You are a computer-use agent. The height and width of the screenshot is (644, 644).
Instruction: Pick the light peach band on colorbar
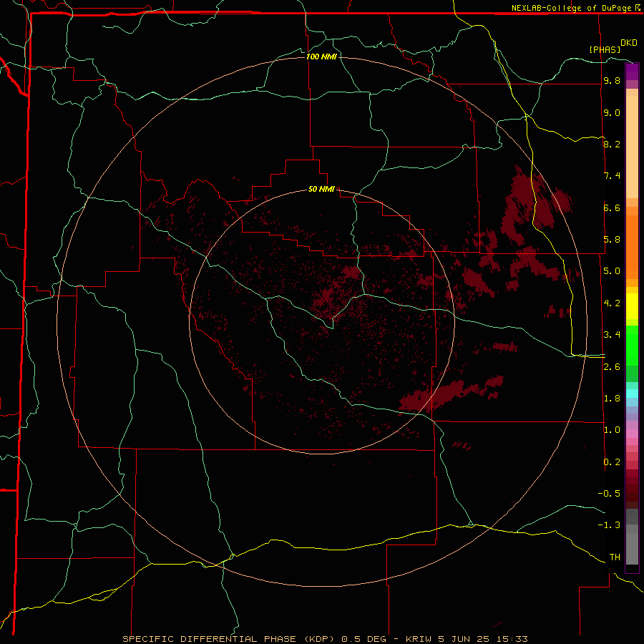click(632, 147)
